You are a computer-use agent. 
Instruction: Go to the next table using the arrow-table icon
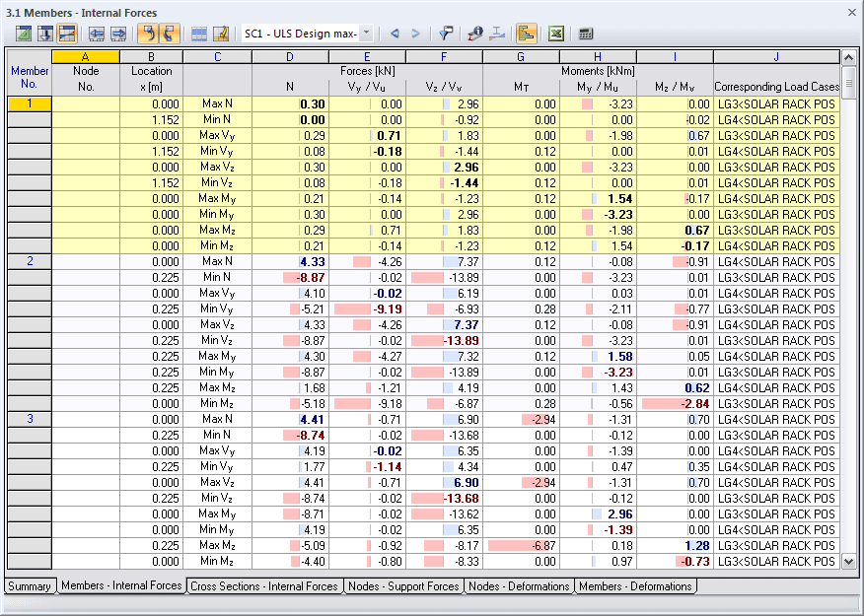click(x=118, y=33)
